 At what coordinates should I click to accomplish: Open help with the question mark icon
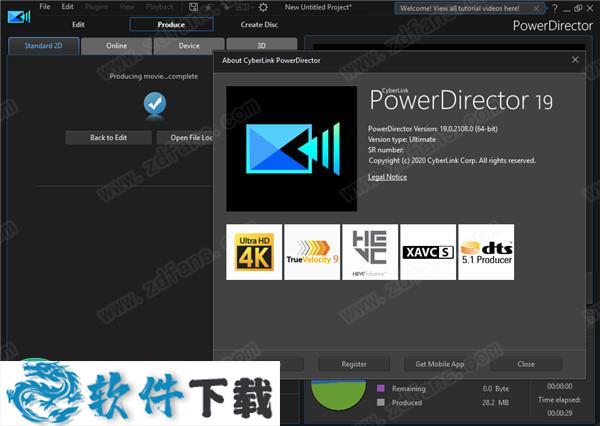tap(555, 8)
